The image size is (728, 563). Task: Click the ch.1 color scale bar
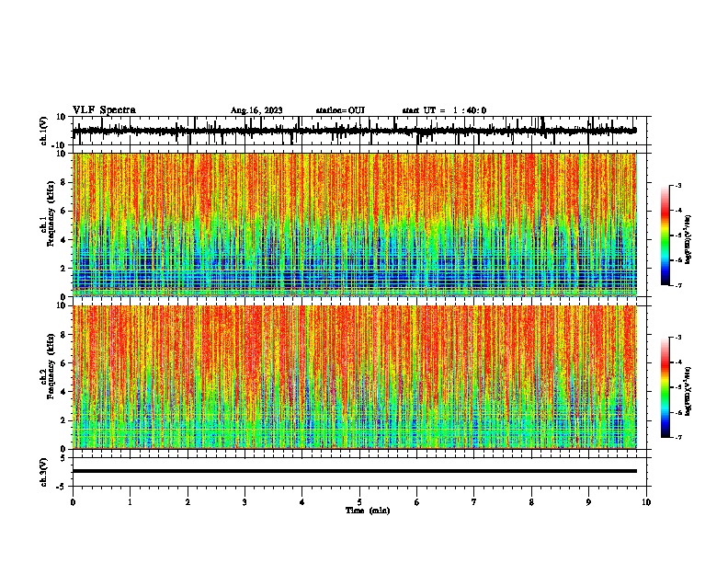(x=665, y=235)
